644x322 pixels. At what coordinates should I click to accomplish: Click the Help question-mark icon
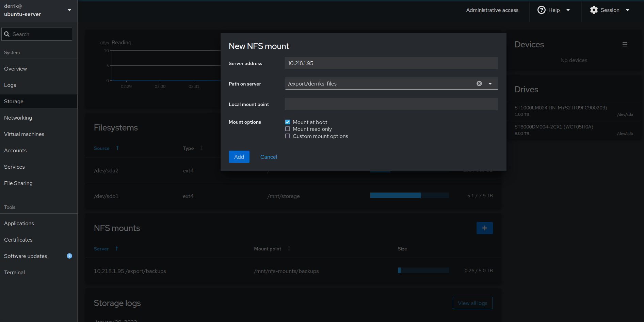(x=541, y=10)
